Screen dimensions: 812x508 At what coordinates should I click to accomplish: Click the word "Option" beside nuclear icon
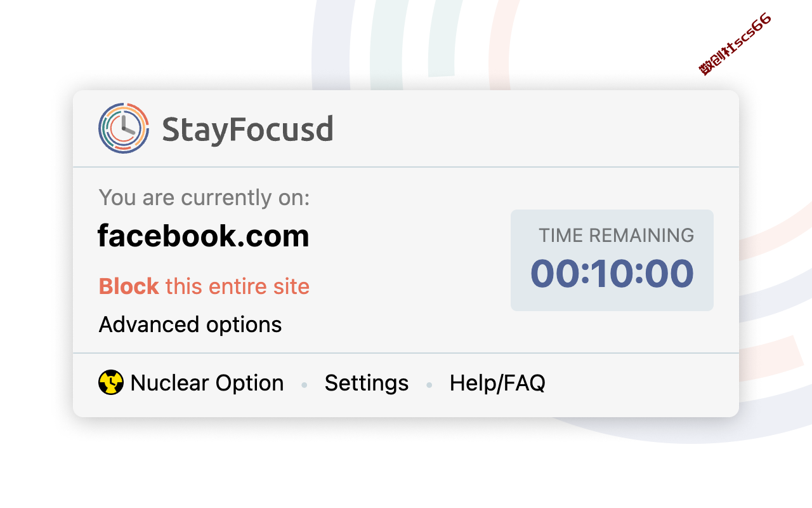click(249, 384)
